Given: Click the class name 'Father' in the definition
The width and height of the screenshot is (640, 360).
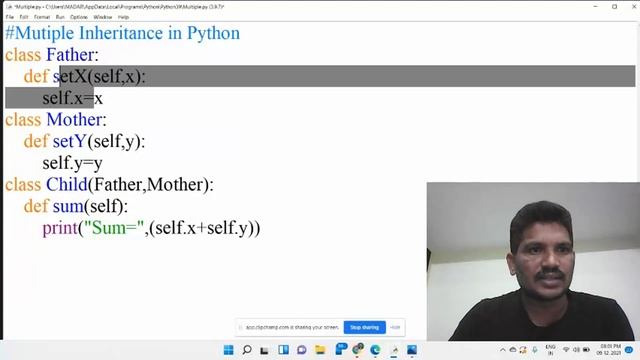Looking at the screenshot, I should click(70, 55).
